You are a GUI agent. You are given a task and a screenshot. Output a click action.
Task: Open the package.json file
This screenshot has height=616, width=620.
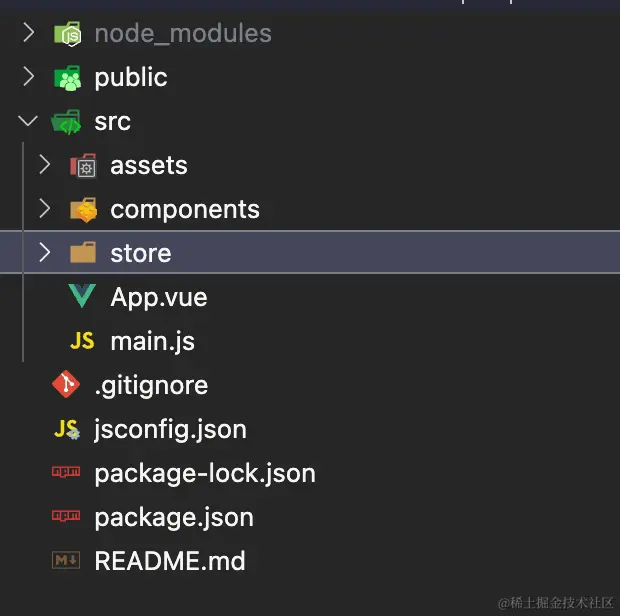(x=173, y=517)
